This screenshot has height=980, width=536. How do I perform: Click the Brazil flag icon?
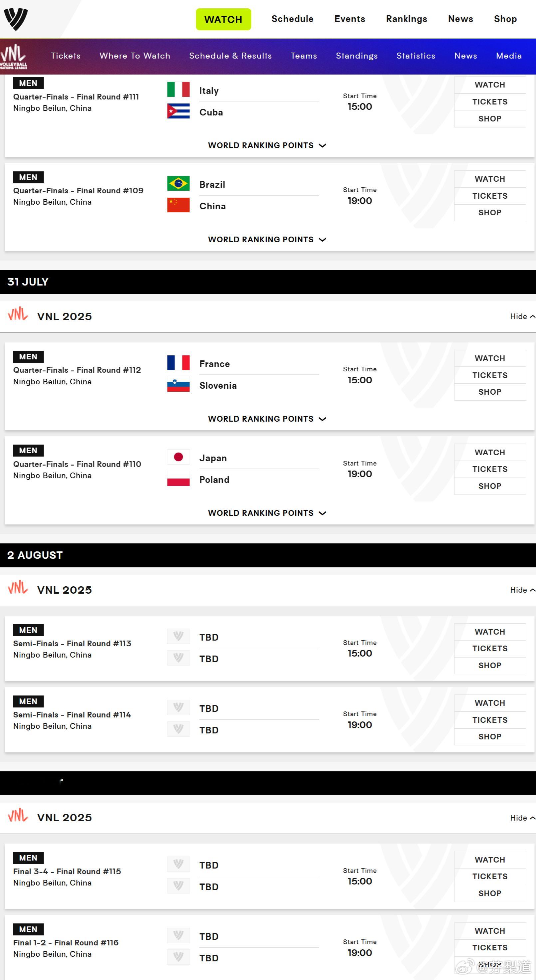coord(178,183)
